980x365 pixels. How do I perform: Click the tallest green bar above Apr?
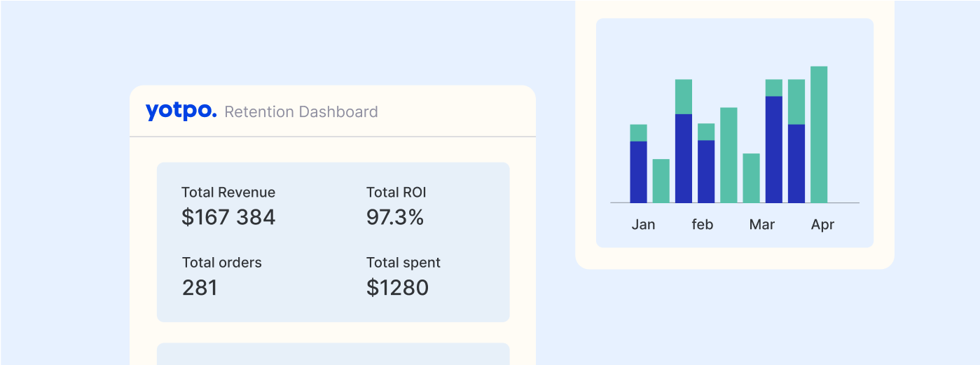[819, 135]
